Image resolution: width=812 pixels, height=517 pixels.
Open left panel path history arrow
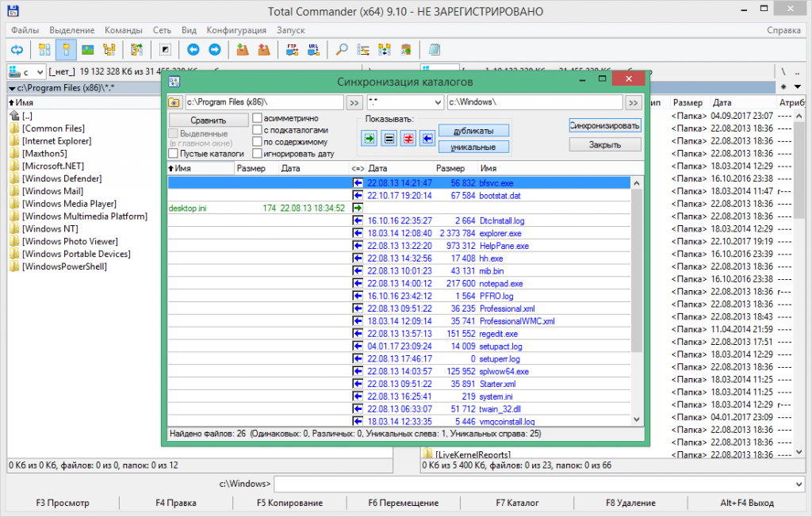tap(11, 88)
